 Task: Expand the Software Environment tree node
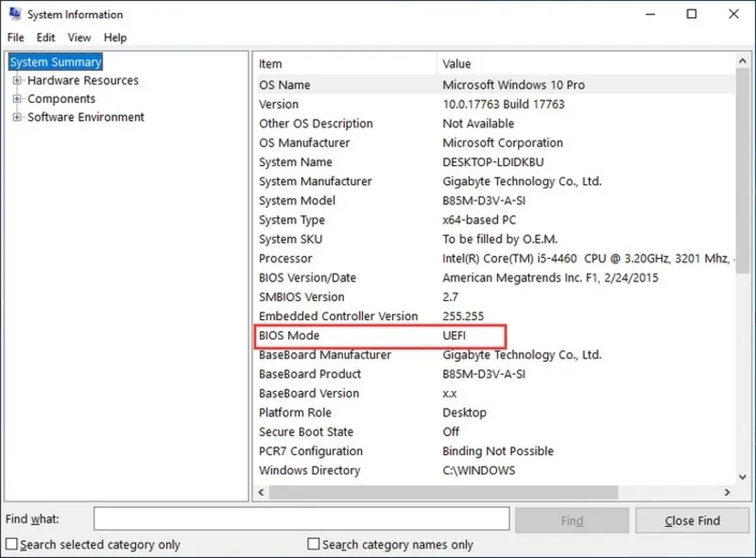pyautogui.click(x=17, y=118)
